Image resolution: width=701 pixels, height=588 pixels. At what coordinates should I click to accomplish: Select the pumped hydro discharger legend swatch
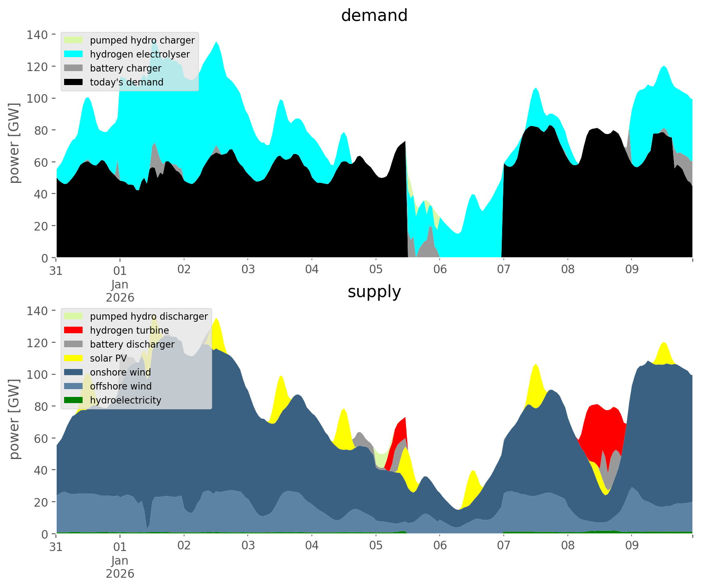coord(74,316)
